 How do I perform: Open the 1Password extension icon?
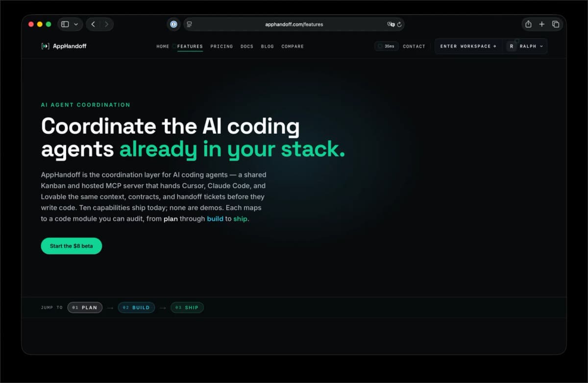[x=173, y=24]
